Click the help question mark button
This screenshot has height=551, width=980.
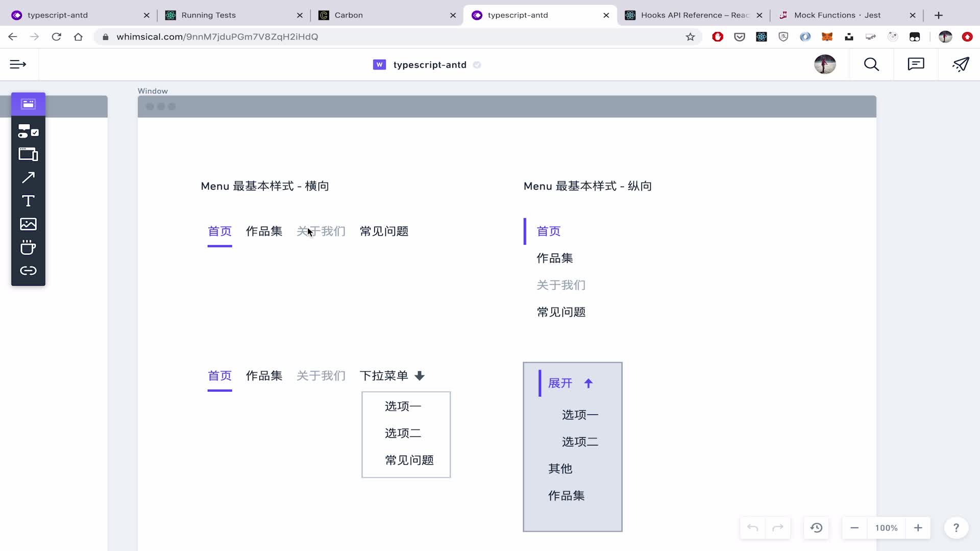[x=956, y=528]
